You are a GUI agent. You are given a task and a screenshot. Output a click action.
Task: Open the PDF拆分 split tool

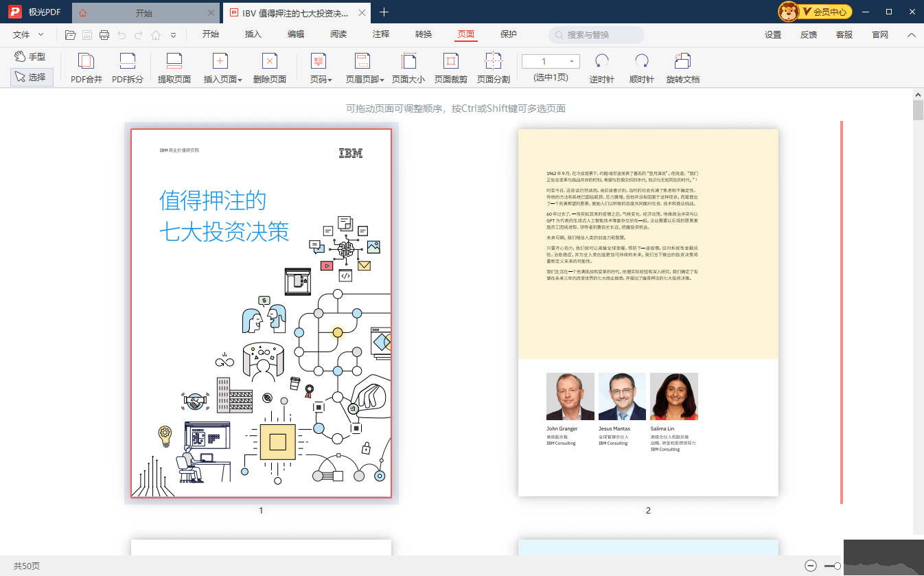tap(128, 69)
